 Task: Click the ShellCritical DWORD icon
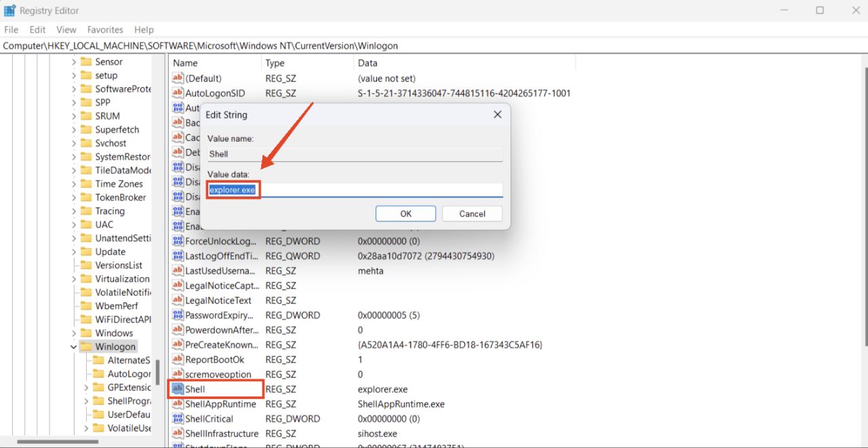(x=178, y=419)
